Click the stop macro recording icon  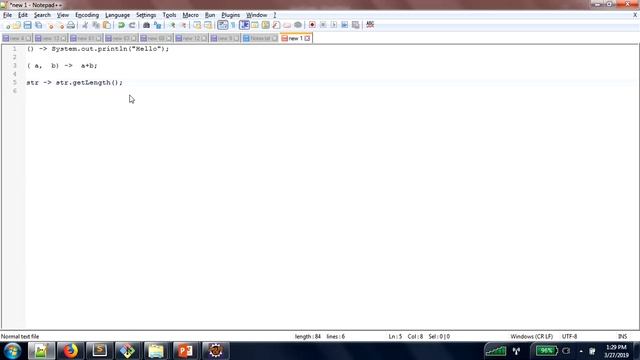click(323, 25)
